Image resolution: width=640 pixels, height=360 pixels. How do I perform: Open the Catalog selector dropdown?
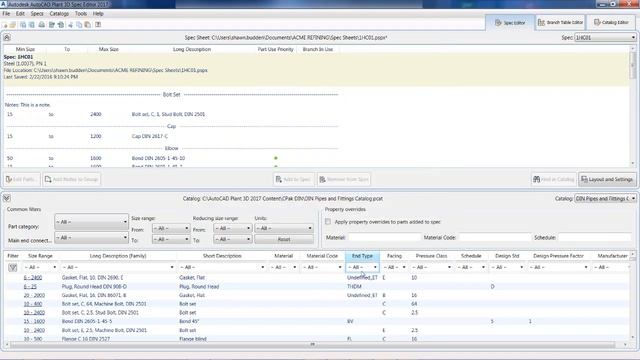coord(605,198)
